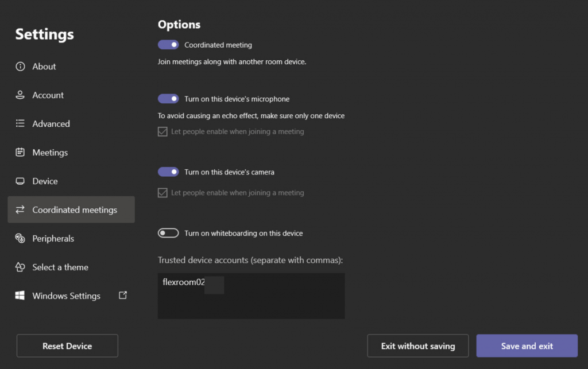Check the camera's 'Let people enable' checkbox
588x369 pixels.
coord(163,193)
